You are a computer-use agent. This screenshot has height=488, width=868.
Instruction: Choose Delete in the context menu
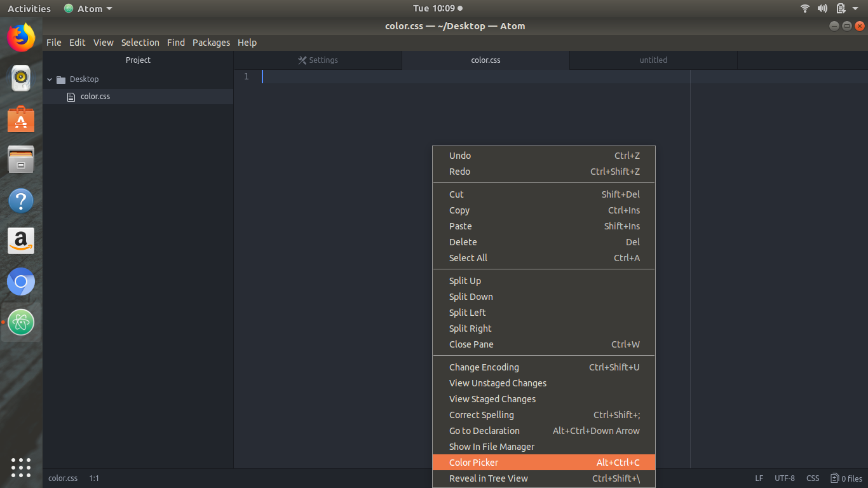tap(544, 242)
